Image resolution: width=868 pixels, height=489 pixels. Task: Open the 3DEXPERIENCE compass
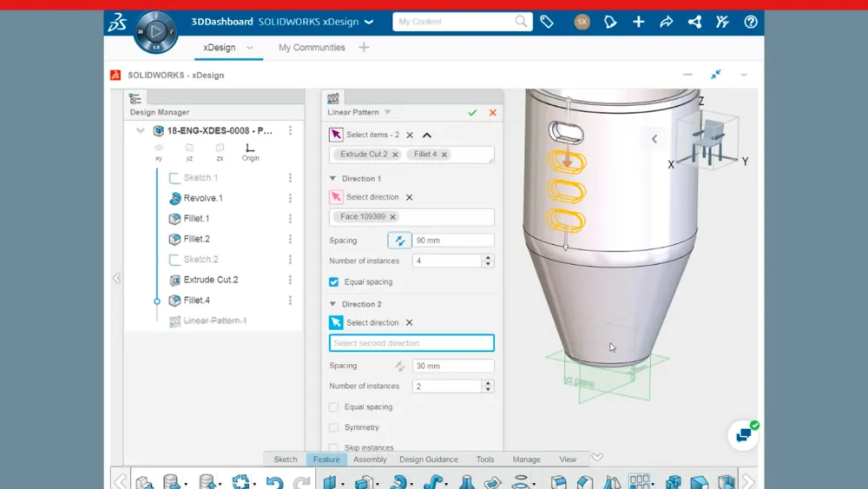coord(156,32)
